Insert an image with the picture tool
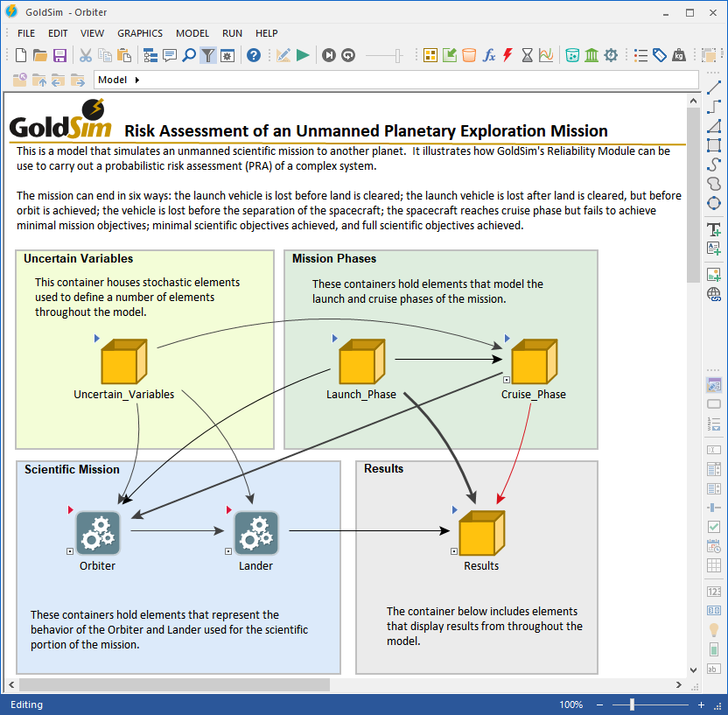The width and height of the screenshot is (728, 715). (x=714, y=275)
